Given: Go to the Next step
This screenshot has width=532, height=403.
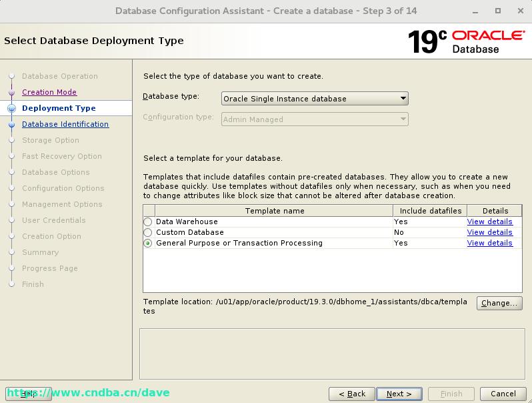Looking at the screenshot, I should pos(399,394).
